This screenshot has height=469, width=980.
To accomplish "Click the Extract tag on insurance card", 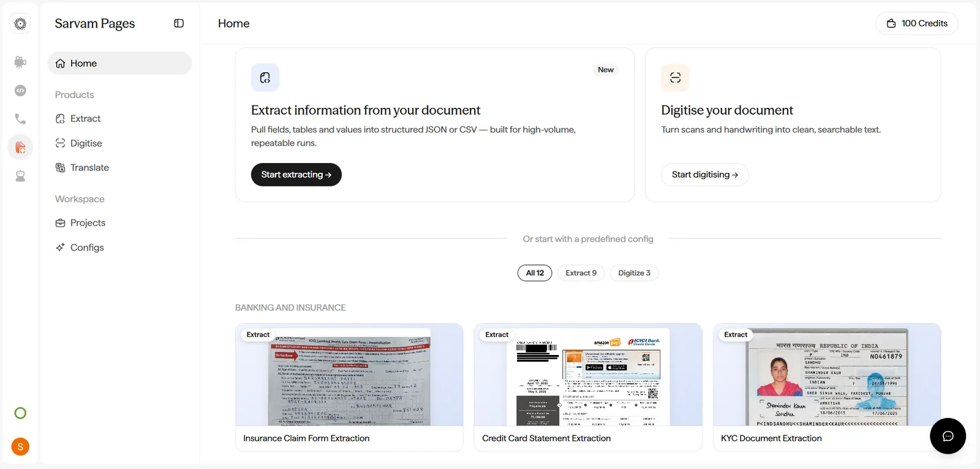I will point(258,335).
